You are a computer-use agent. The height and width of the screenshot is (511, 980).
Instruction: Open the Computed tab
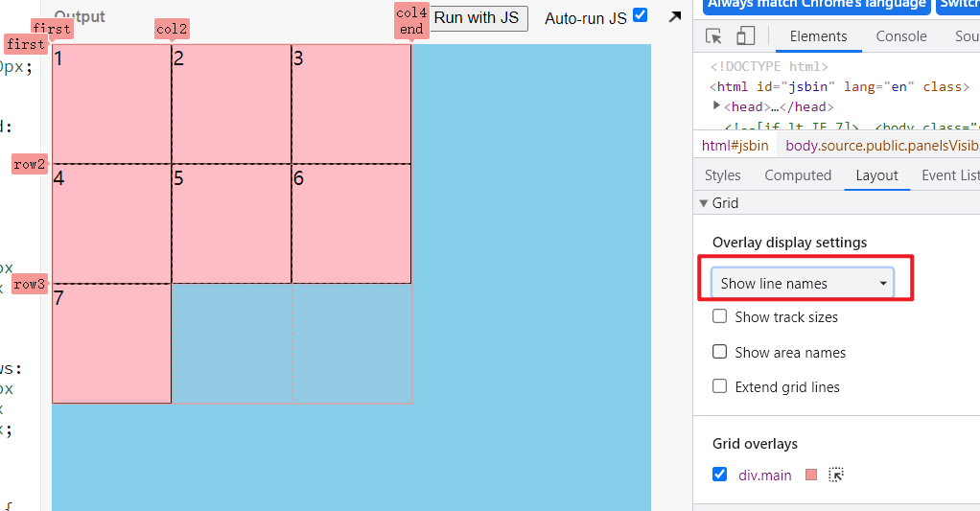(798, 175)
